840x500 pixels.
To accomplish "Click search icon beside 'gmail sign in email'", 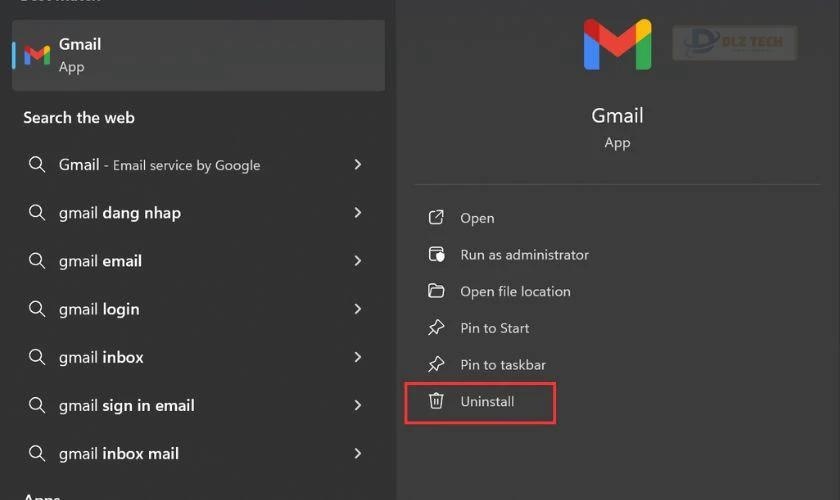I will (x=36, y=405).
